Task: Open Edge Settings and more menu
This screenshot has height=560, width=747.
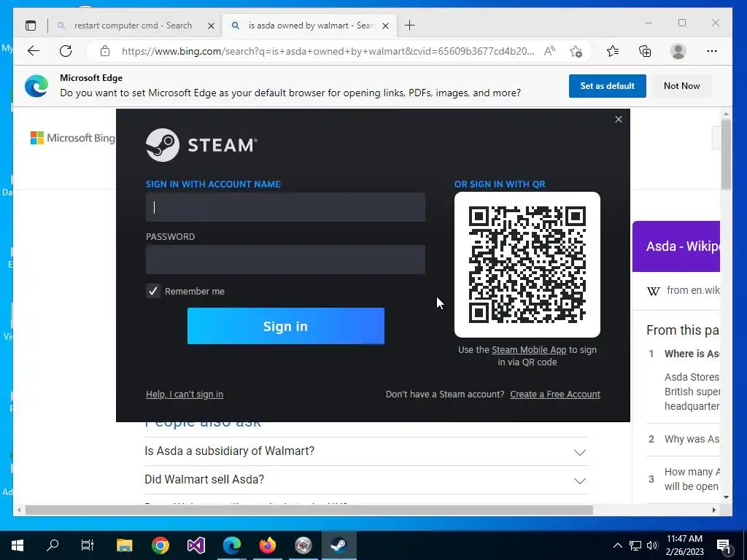Action: [712, 51]
